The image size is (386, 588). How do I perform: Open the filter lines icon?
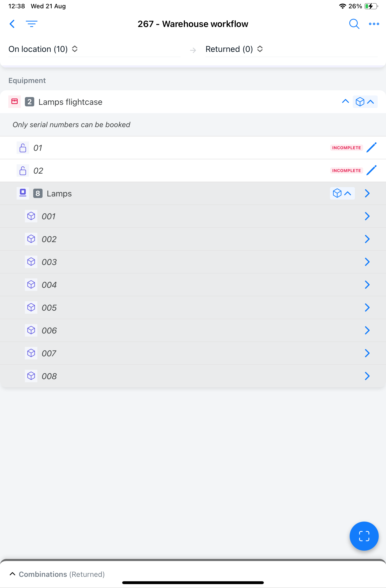click(x=32, y=24)
